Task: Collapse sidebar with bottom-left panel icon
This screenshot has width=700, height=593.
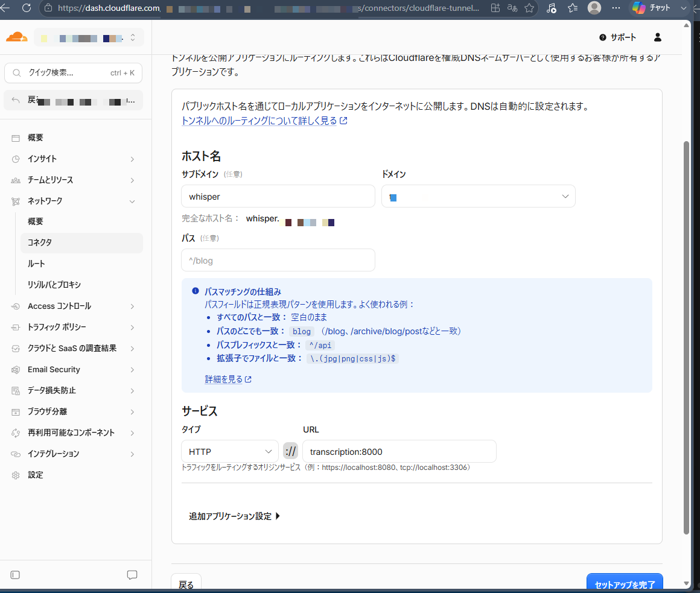Action: click(15, 575)
